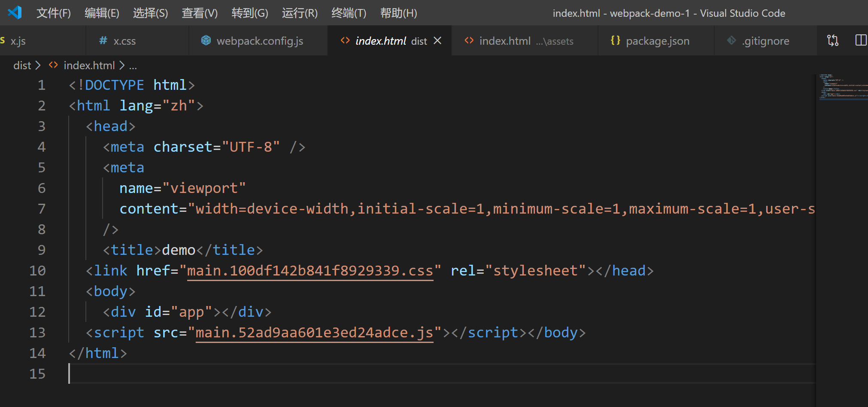Open the 终端(T) menu
868x407 pixels.
pyautogui.click(x=349, y=13)
